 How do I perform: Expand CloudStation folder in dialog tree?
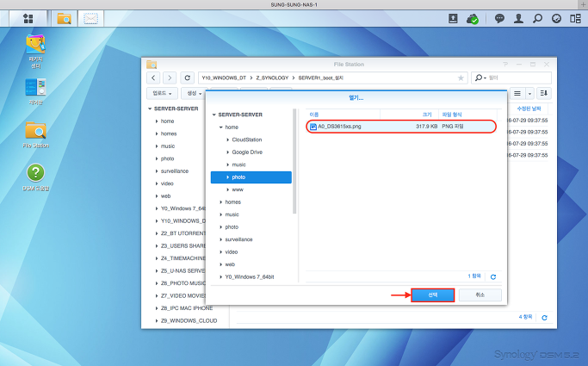(227, 140)
